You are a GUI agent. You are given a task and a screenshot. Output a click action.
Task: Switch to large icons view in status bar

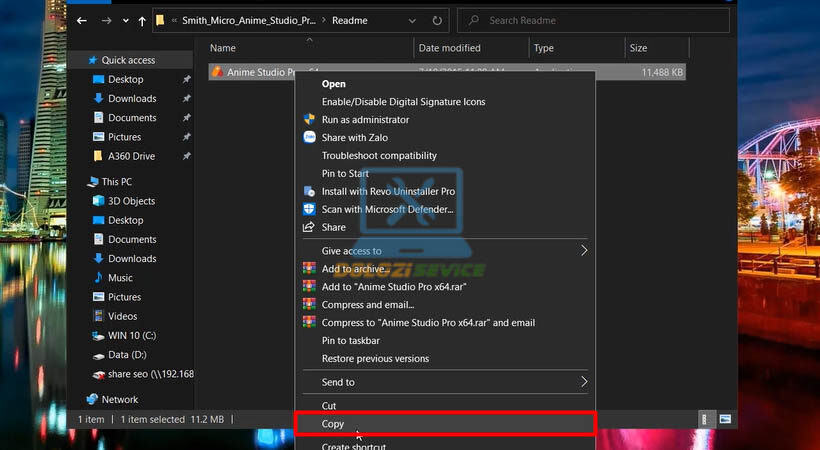point(725,418)
